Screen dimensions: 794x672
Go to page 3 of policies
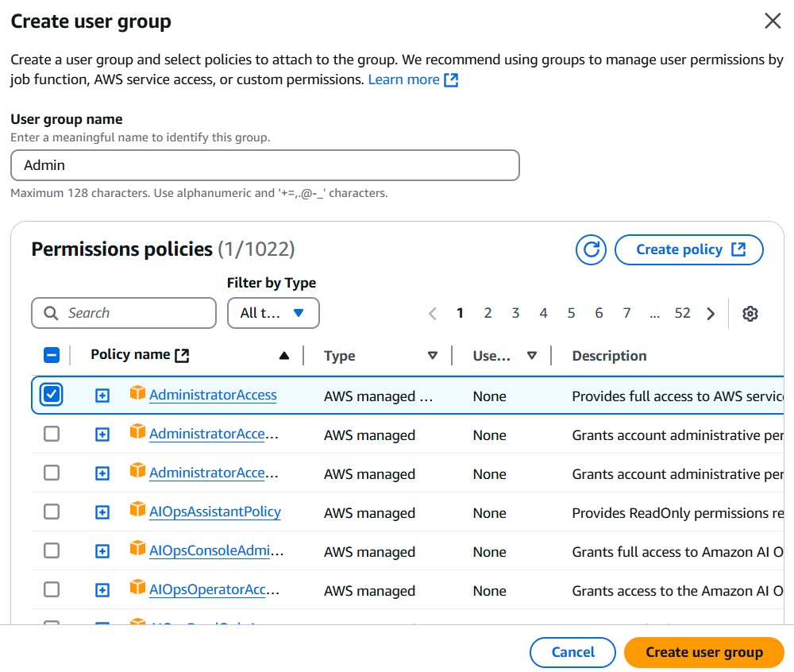515,313
